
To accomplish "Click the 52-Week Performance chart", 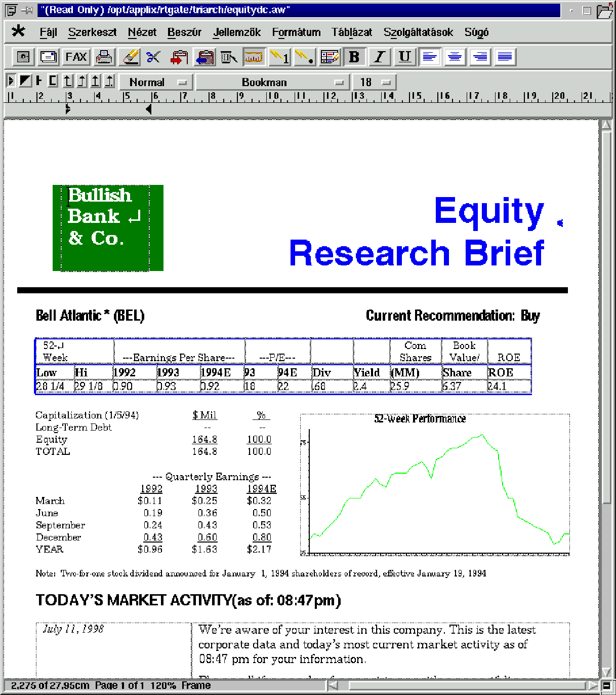I will click(x=435, y=485).
